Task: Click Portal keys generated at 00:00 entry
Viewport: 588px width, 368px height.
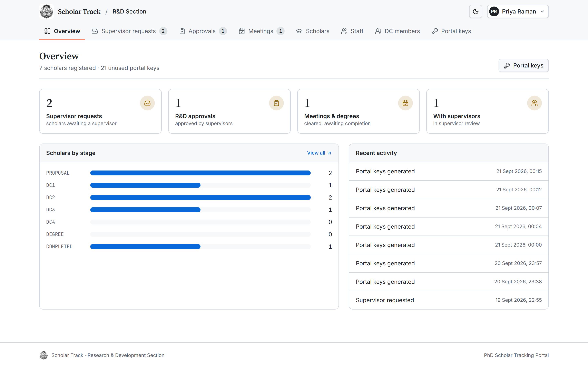Action: (449, 245)
